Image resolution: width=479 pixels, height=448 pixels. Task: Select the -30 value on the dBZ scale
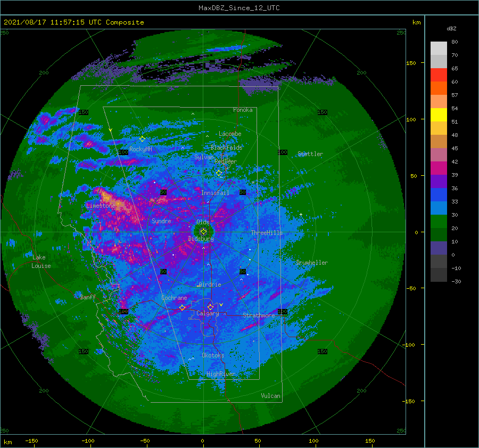click(456, 281)
